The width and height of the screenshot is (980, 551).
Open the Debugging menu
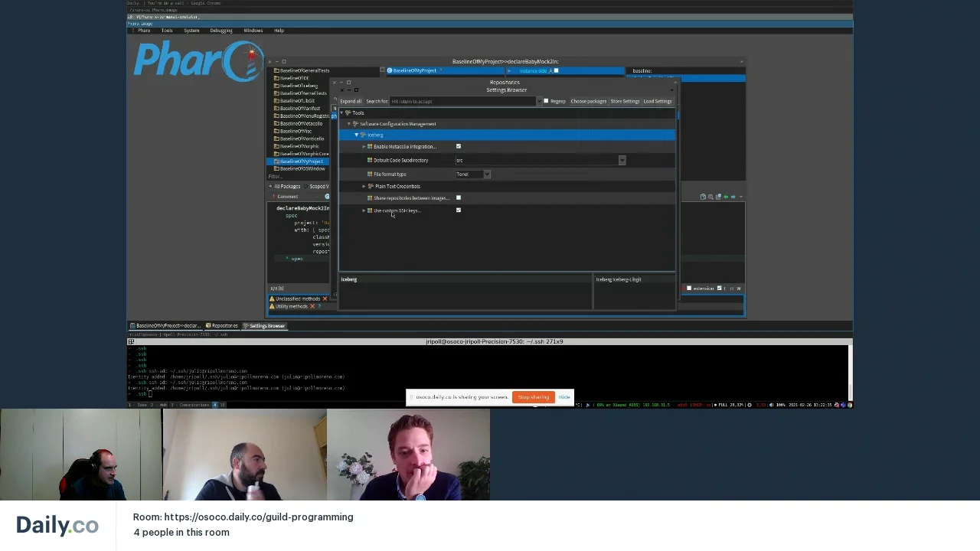click(x=221, y=31)
